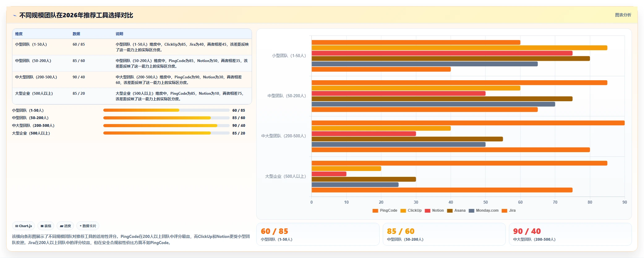This screenshot has width=644, height=258.
Task: Click the x-axis tick label 90
Action: tap(625, 202)
